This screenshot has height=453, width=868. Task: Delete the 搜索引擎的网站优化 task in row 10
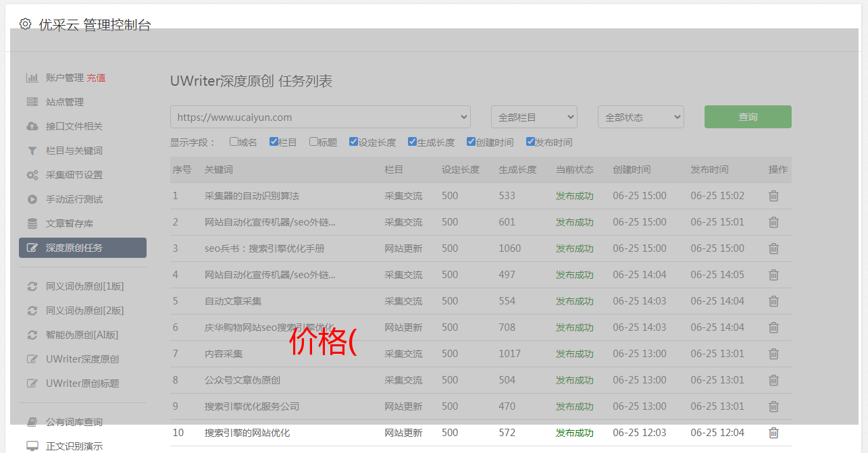[x=773, y=433]
